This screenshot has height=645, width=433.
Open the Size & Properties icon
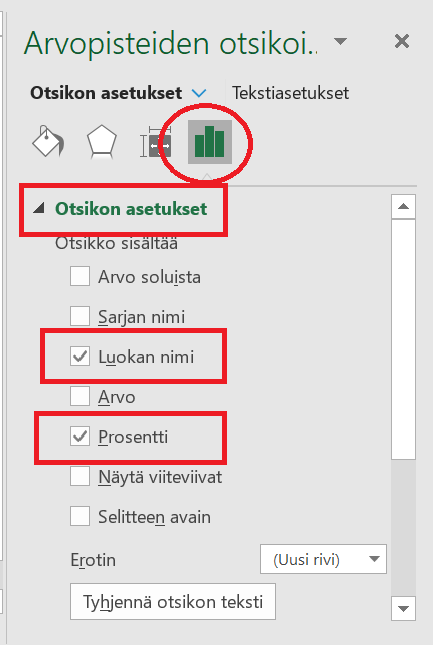(x=156, y=142)
